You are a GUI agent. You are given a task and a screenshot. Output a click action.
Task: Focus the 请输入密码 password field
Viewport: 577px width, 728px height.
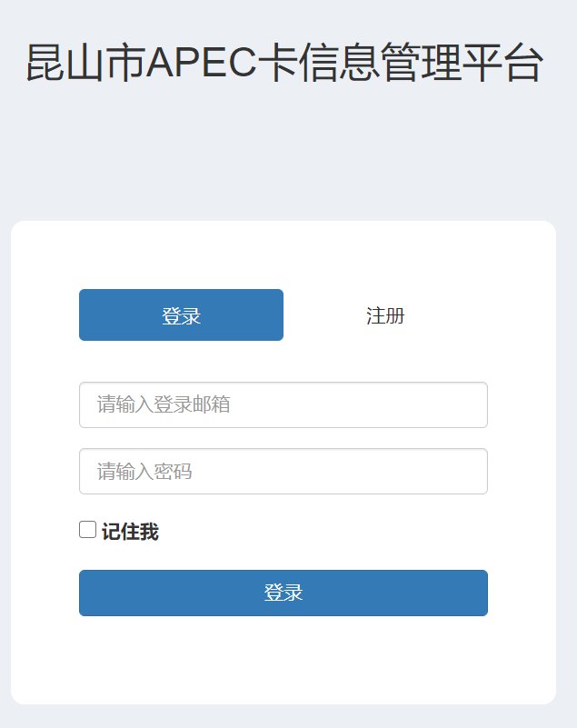[284, 472]
